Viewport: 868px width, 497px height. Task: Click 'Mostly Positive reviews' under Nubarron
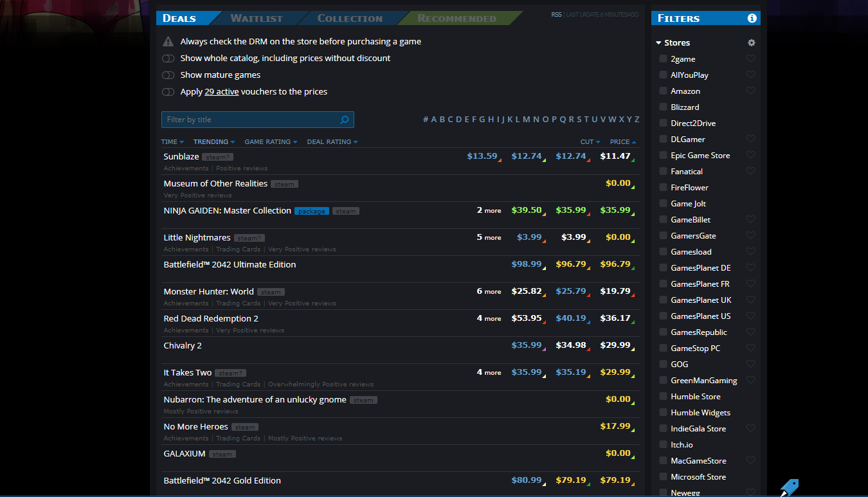201,411
